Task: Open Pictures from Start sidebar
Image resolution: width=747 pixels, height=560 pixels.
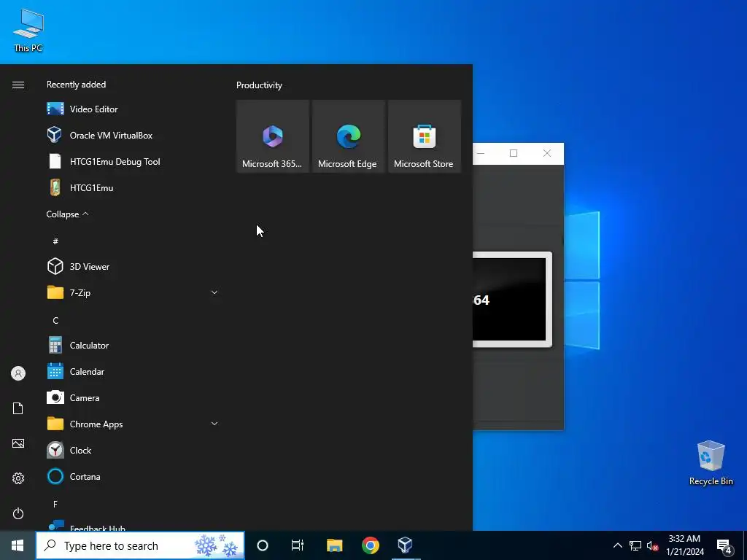Action: [18, 443]
